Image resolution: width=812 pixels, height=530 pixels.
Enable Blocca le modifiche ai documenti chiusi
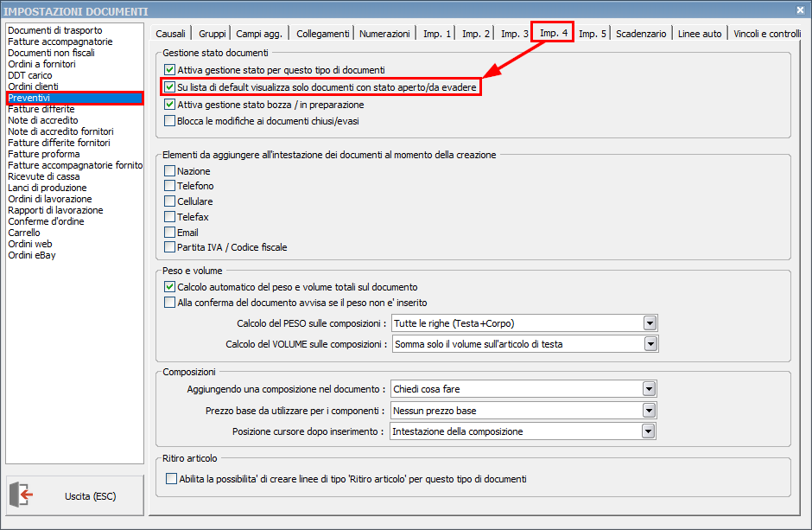[169, 121]
